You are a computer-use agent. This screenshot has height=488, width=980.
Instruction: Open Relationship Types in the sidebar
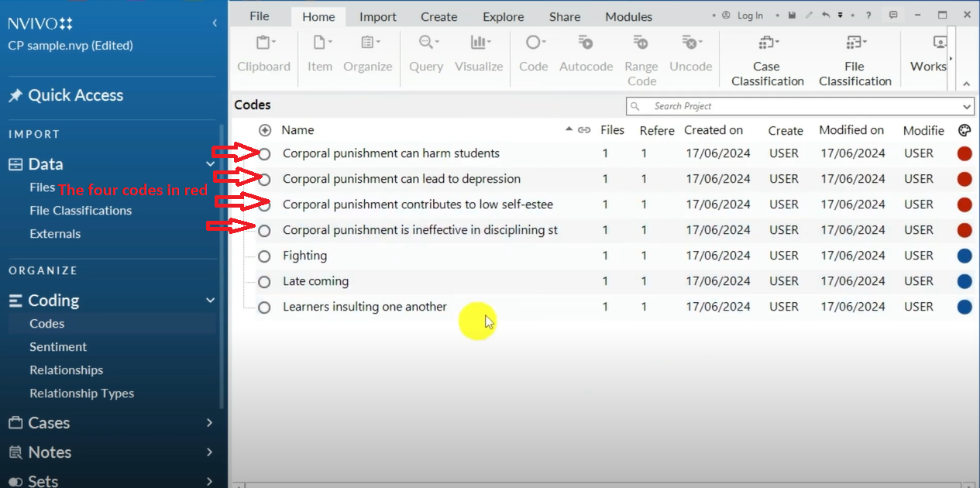[81, 393]
